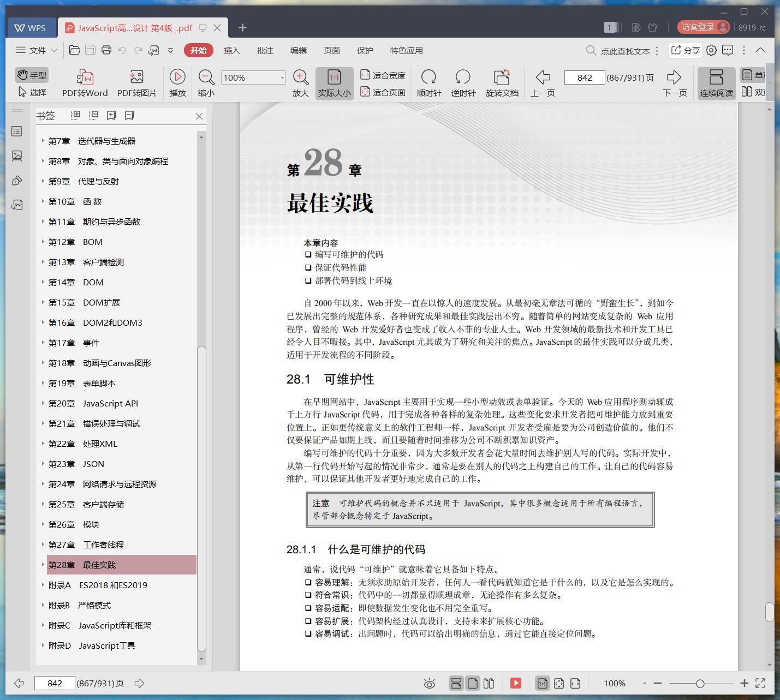The image size is (780, 700).
Task: Expand 第23章 JSON bookmark arrow
Action: pos(44,464)
